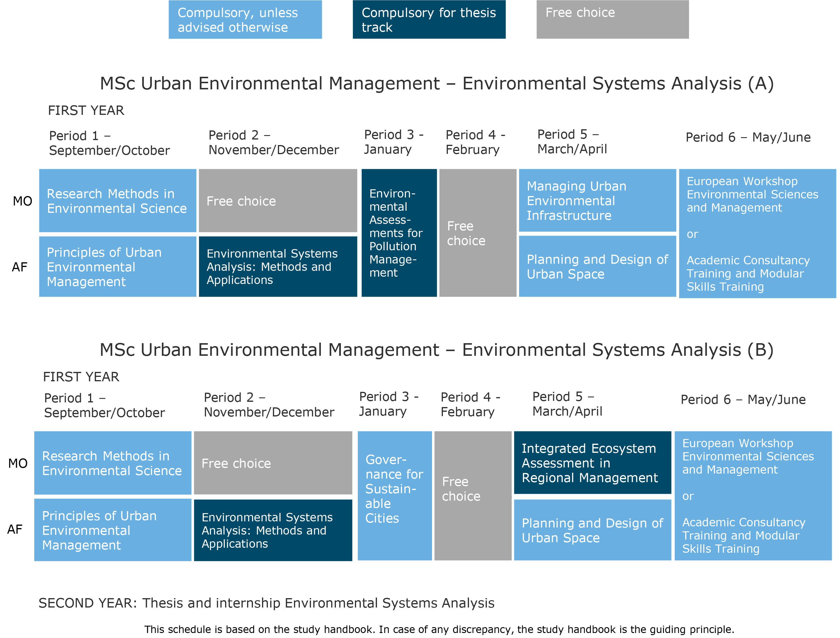Select Period 2 'Free choice' block in schedule A
Viewport: 840px width, 638px height.
point(278,200)
